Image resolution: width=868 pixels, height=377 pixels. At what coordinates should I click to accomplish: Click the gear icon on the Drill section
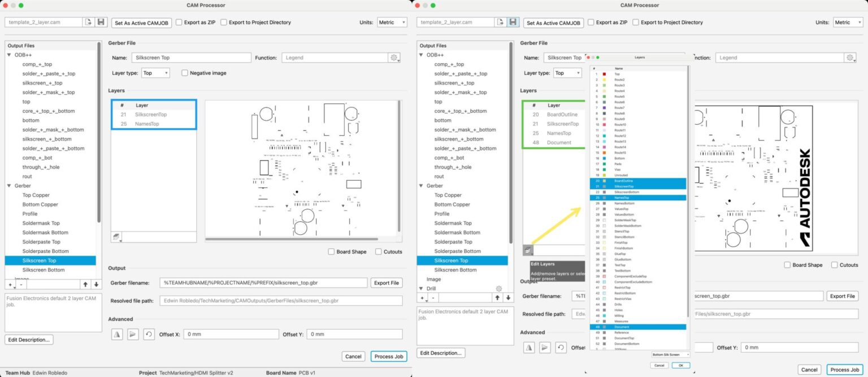(498, 288)
